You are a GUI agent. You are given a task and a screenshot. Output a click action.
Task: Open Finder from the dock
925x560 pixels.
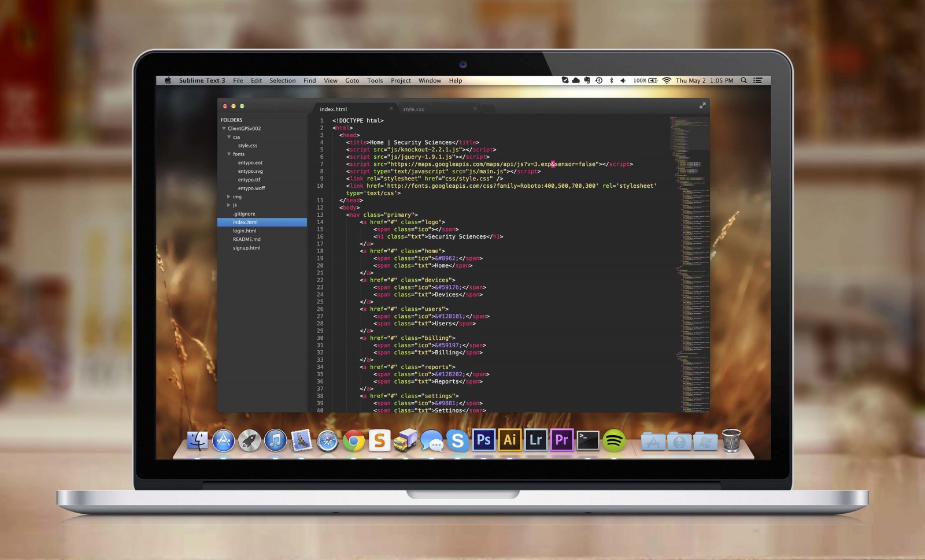pyautogui.click(x=197, y=440)
